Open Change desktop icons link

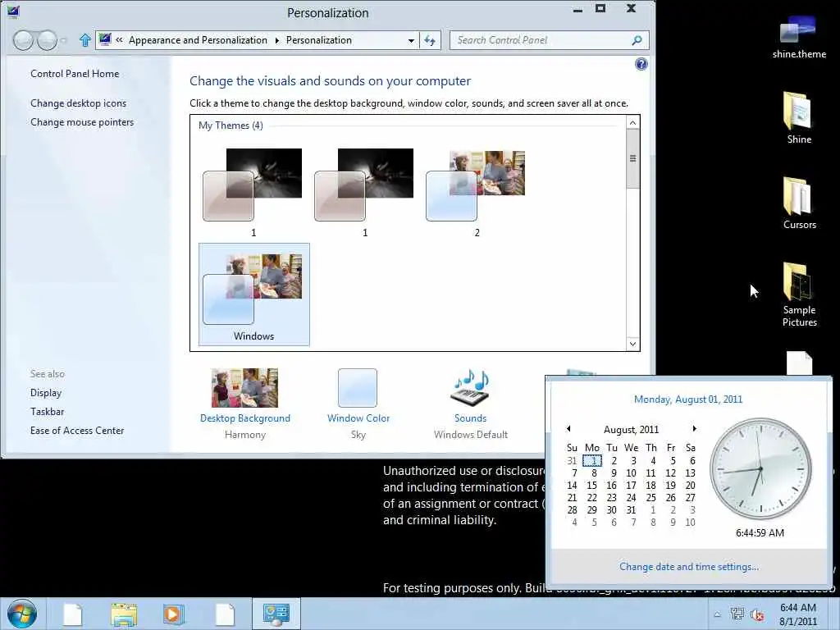pos(78,103)
